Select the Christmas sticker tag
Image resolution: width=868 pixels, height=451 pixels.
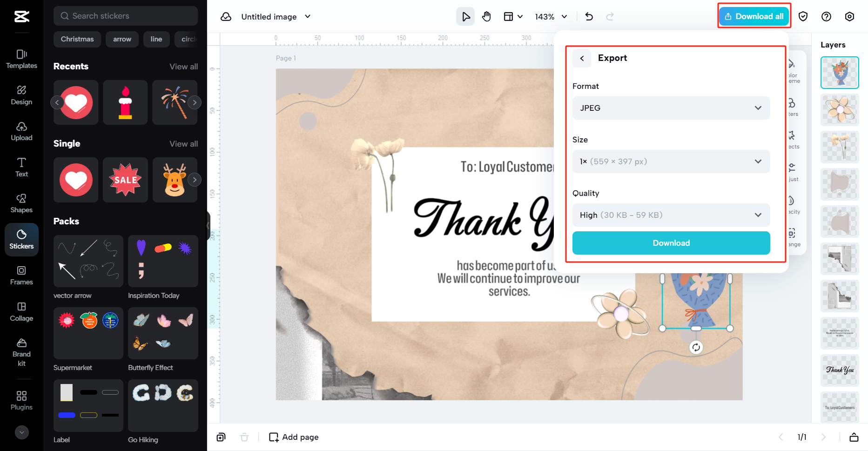[x=77, y=39]
